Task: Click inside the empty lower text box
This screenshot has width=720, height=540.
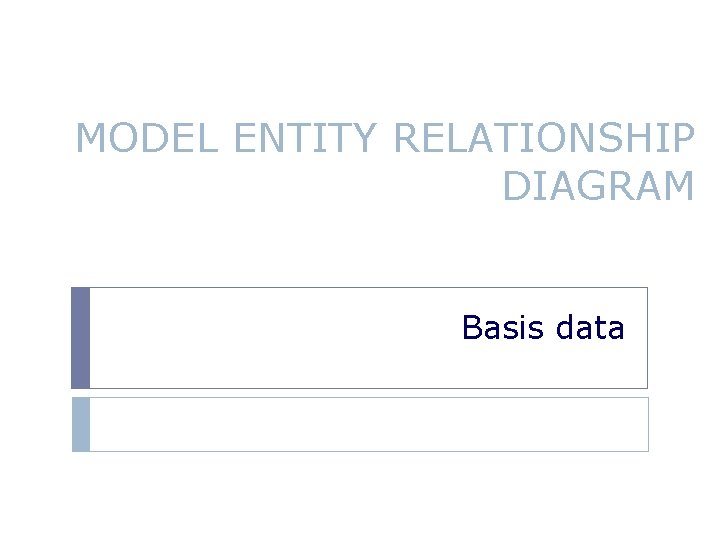Action: coord(368,424)
